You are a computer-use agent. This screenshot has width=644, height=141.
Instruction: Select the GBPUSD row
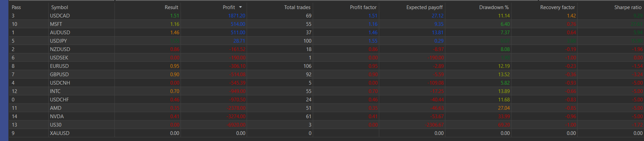(x=326, y=74)
